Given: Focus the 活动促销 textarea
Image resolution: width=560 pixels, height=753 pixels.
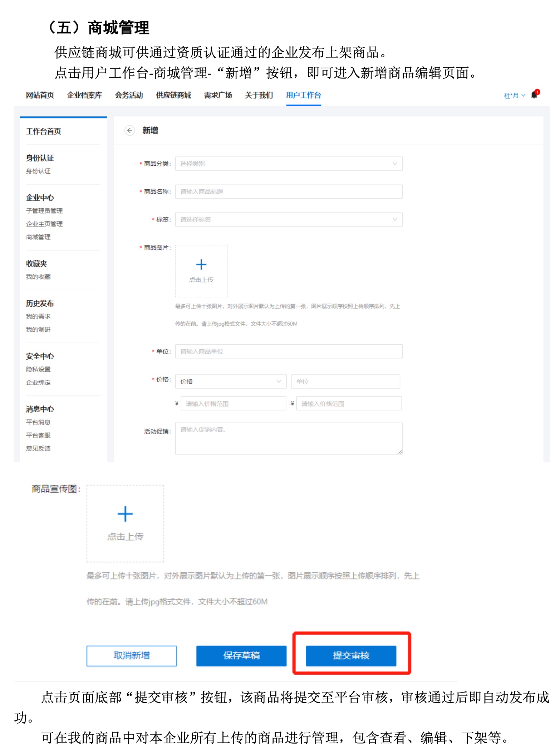Looking at the screenshot, I should (289, 438).
